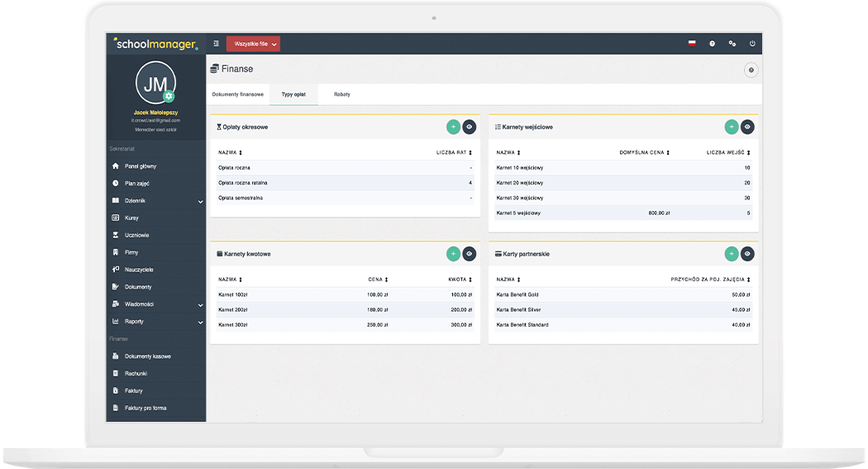Click the profile gear badge on avatar
Screen dimensions: 868x469
(x=169, y=97)
